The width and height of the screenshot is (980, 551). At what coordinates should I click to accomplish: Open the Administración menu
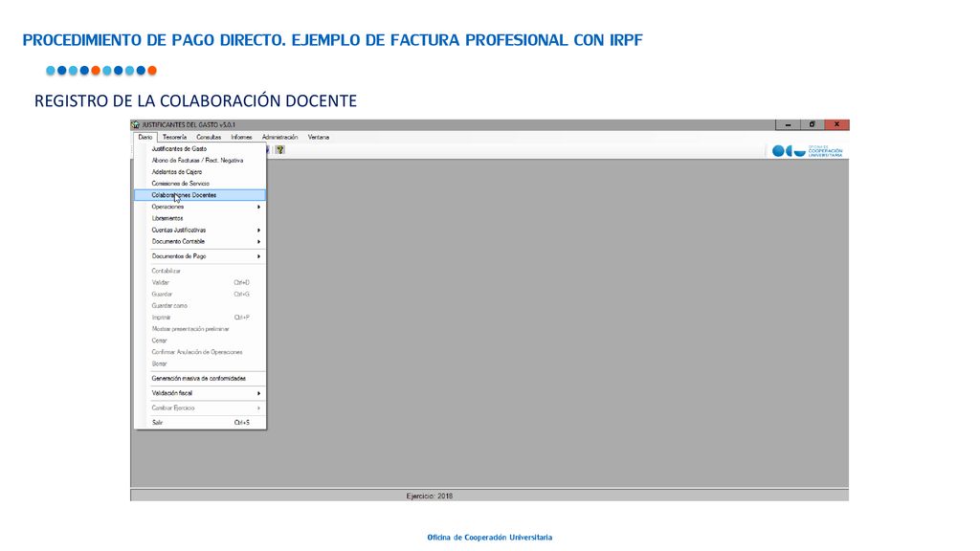point(279,137)
